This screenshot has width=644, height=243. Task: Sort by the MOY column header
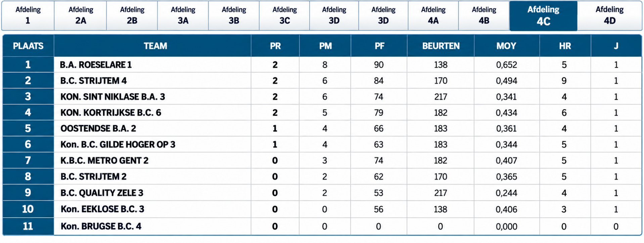506,46
